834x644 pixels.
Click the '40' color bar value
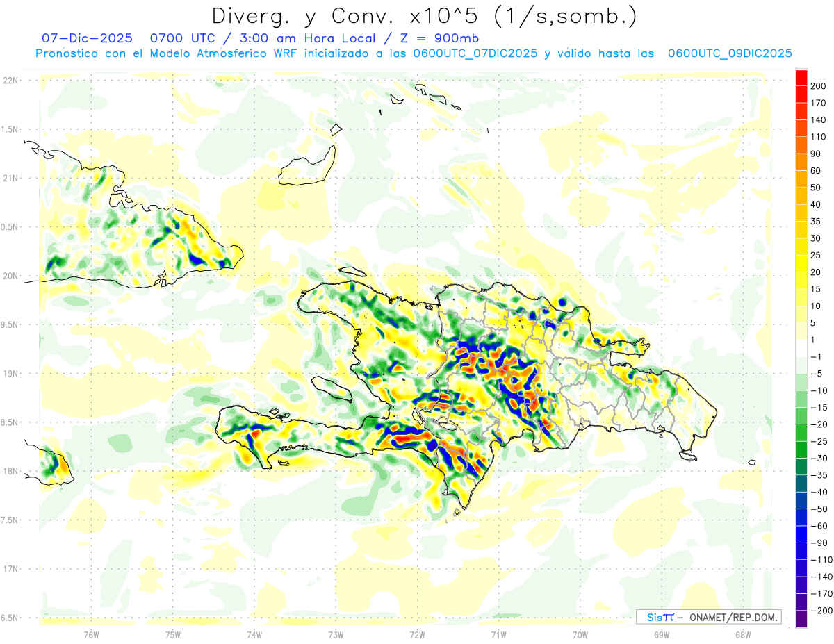817,204
